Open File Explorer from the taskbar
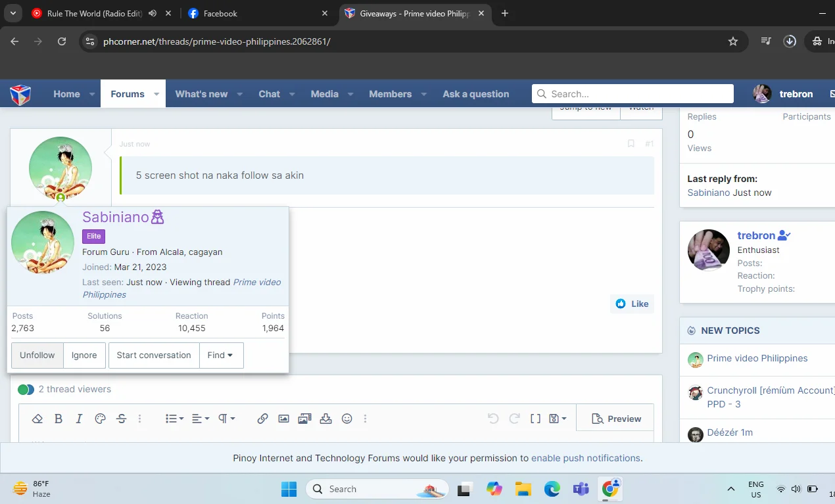Image resolution: width=835 pixels, height=504 pixels. [523, 489]
